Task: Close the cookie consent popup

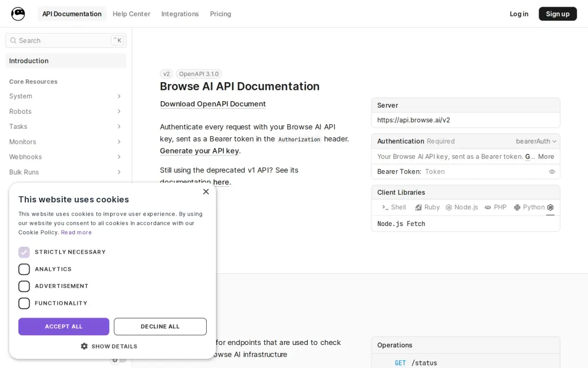Action: [206, 191]
